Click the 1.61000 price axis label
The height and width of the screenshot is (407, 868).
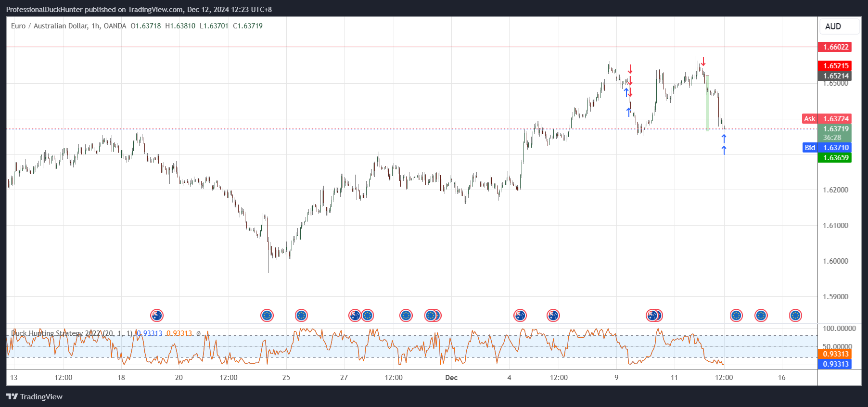coord(836,226)
